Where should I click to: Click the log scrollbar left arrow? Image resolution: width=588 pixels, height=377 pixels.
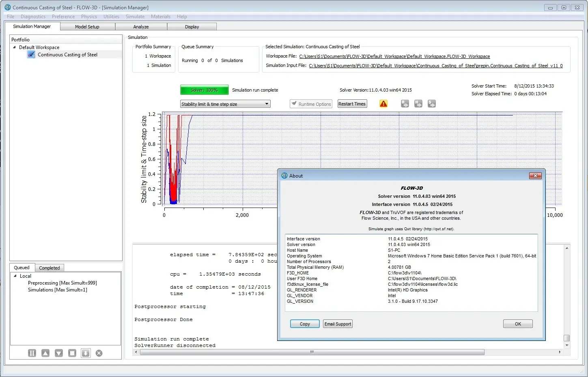[136, 352]
